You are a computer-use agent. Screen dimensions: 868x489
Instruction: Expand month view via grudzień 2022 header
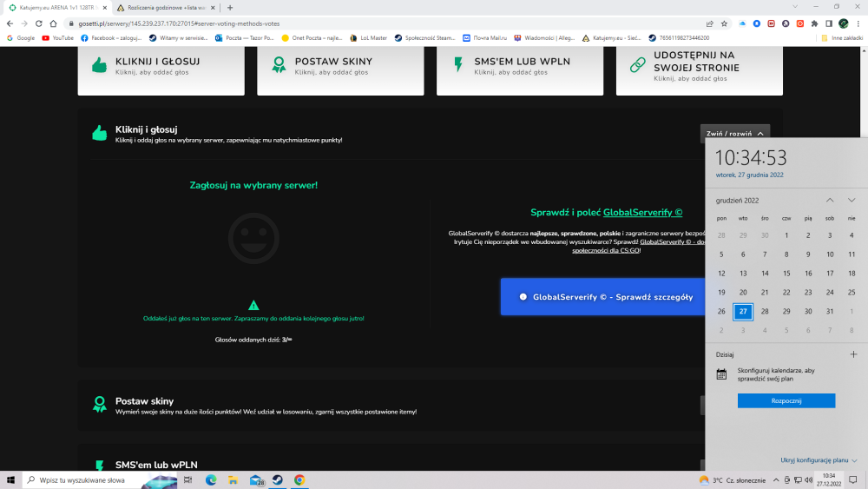[737, 201]
